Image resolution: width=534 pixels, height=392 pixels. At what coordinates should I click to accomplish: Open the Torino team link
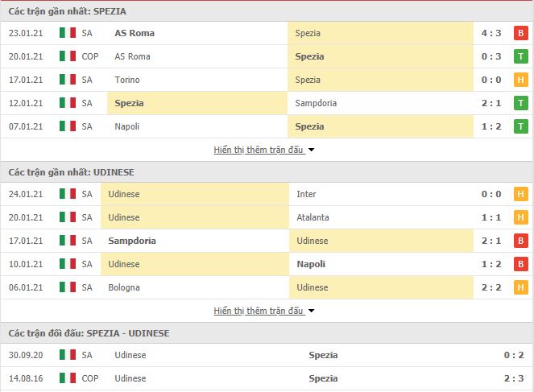tap(127, 80)
